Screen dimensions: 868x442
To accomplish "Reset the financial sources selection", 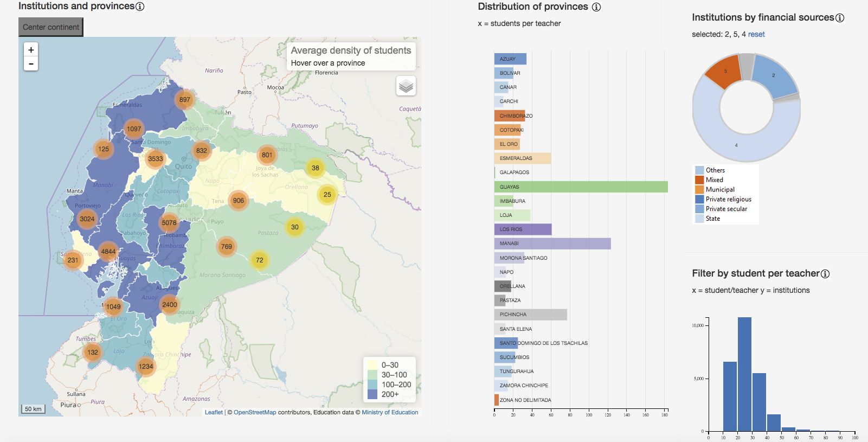I will [756, 34].
